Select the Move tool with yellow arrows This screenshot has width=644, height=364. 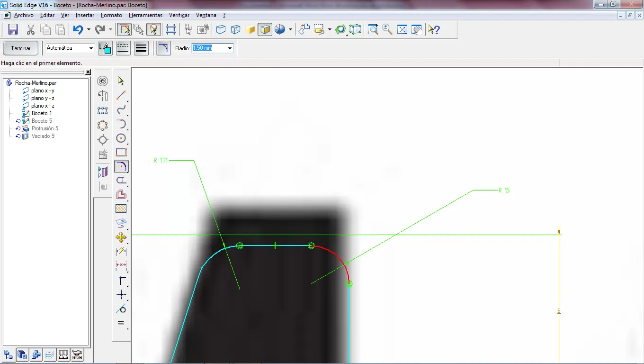point(121,237)
